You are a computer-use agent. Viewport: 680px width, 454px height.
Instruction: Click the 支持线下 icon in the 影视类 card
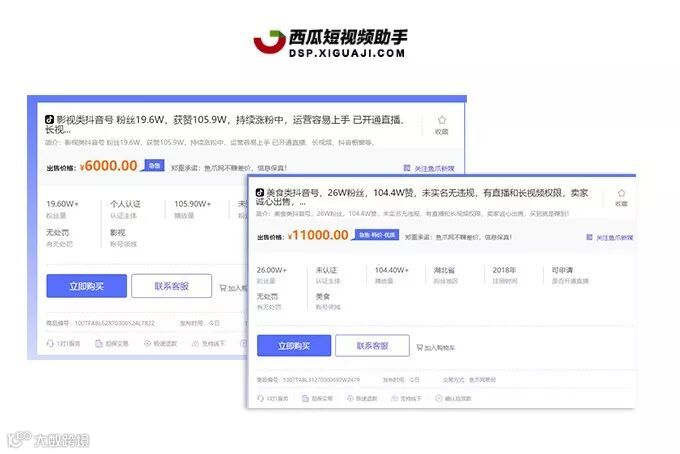coord(196,343)
